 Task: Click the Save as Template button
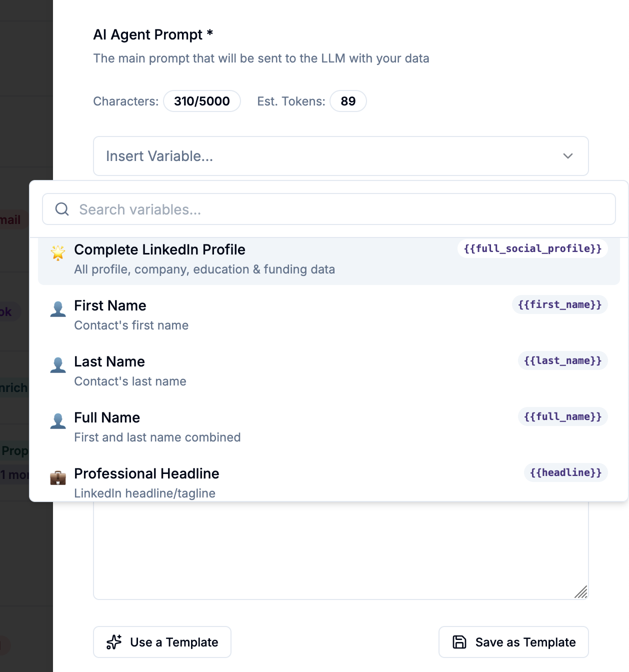(513, 642)
